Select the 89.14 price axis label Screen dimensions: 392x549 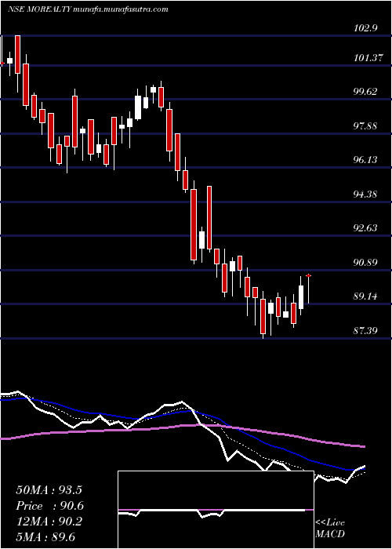tap(366, 296)
